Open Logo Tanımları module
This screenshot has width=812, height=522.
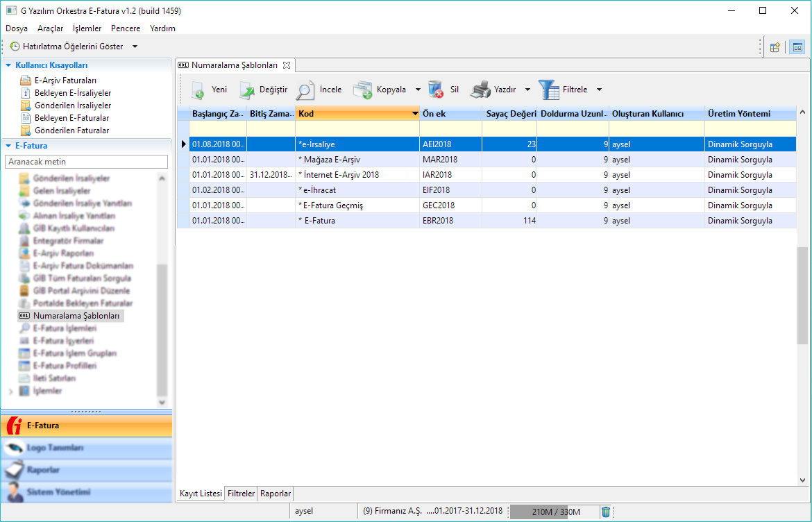point(56,448)
